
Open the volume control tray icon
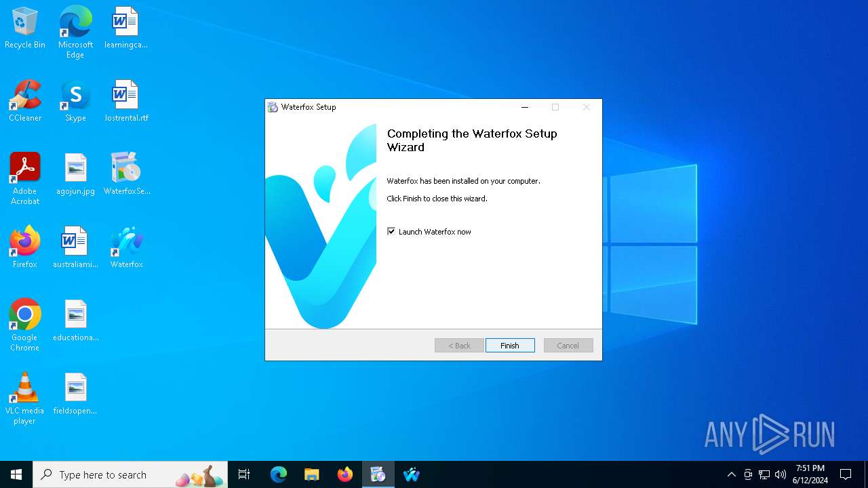pyautogui.click(x=781, y=474)
